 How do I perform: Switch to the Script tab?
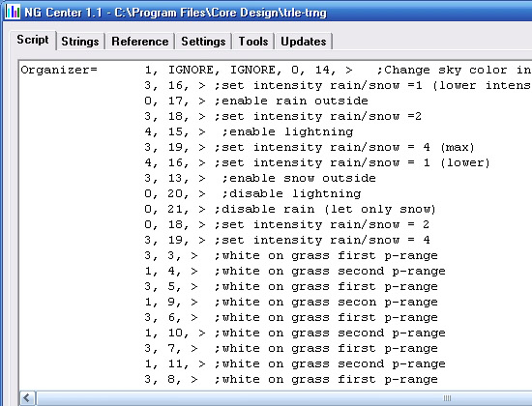pos(33,40)
